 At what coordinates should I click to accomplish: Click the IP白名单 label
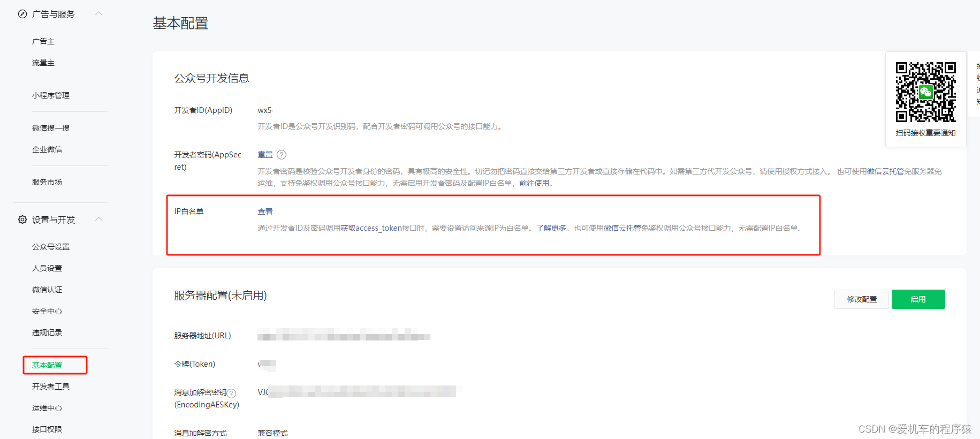[x=189, y=211]
